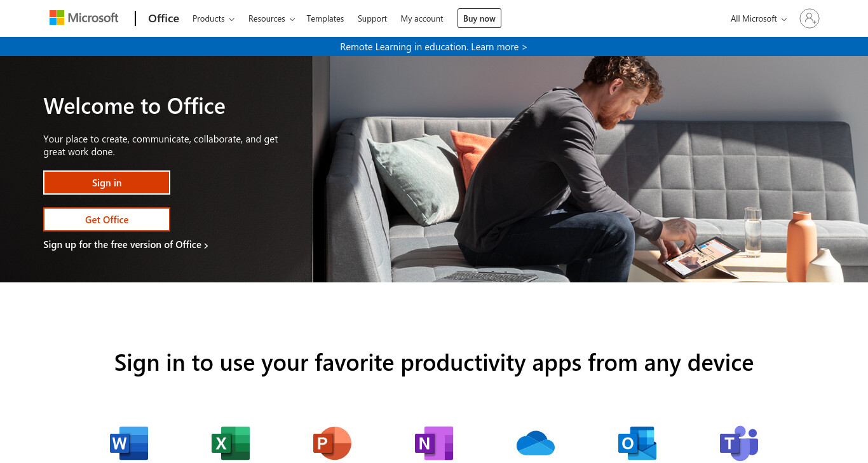Click the Buy now button

point(479,18)
